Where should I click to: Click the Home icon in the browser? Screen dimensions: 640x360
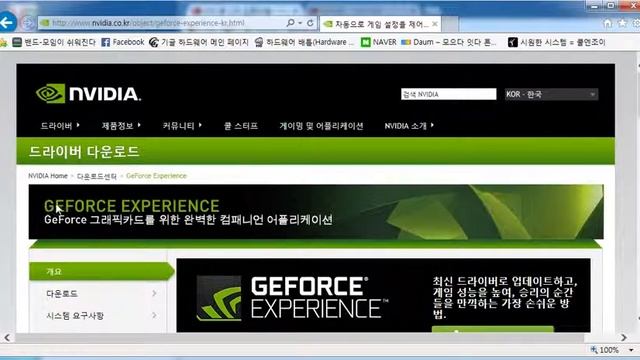tap(607, 23)
